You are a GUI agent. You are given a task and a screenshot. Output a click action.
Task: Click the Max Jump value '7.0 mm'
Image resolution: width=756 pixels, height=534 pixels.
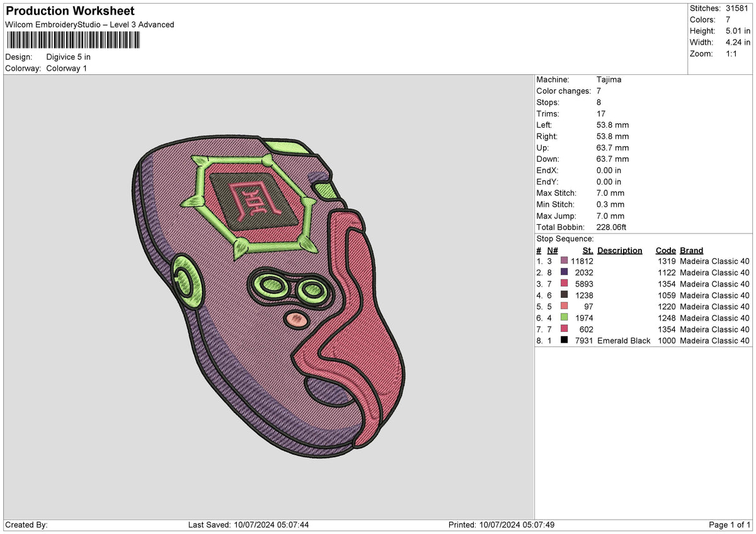click(610, 216)
